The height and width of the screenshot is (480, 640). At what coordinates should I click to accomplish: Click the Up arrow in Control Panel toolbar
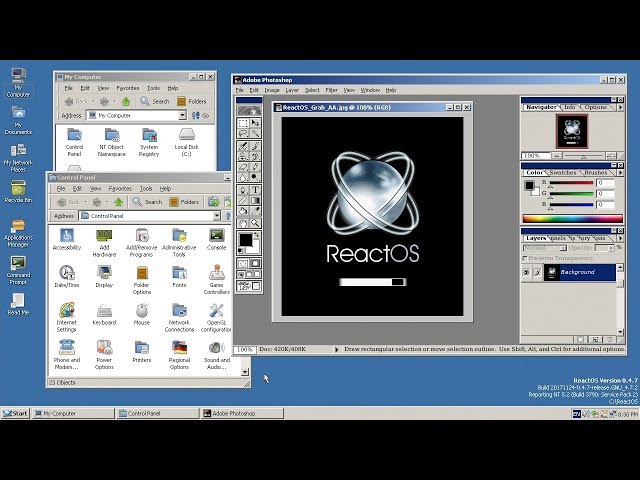coord(118,202)
